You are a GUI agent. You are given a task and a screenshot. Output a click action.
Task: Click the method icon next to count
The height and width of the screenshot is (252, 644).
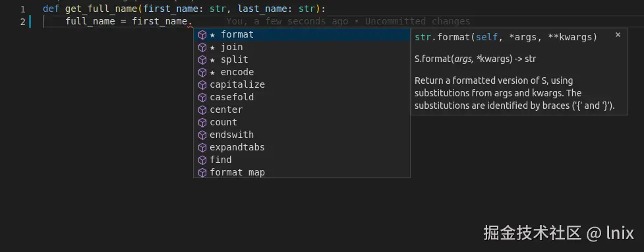pos(202,122)
